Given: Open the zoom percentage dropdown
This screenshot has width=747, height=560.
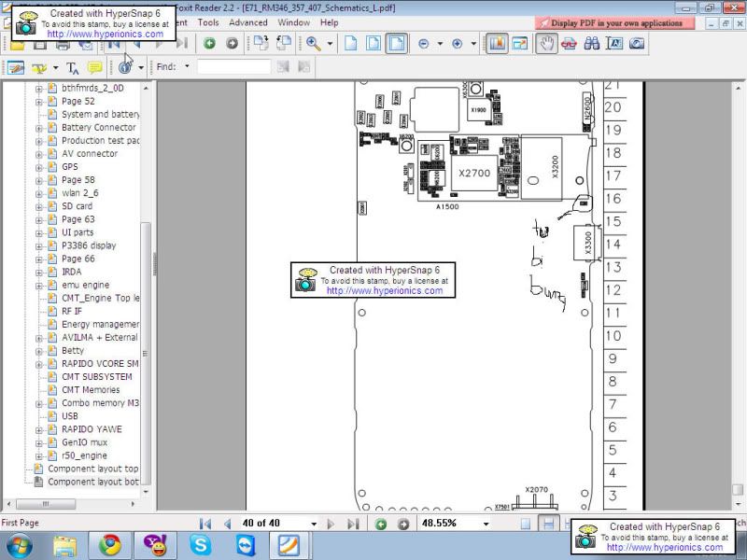Looking at the screenshot, I should point(486,524).
